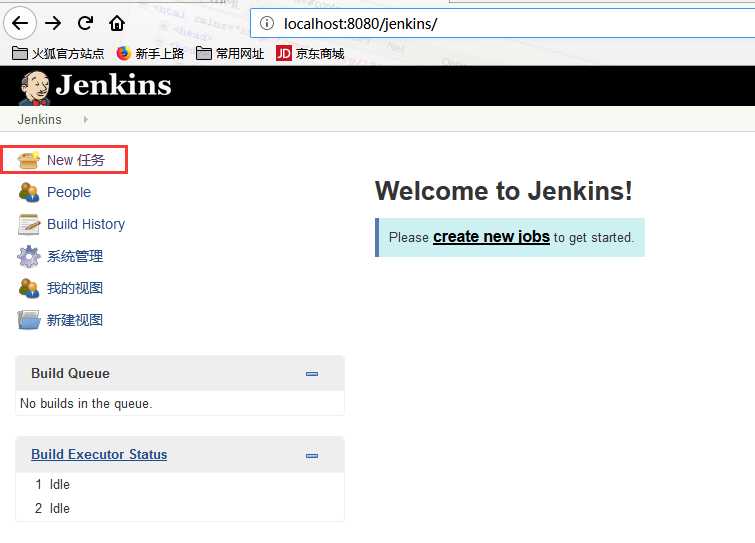This screenshot has height=543, width=755.
Task: Expand the Jenkins breadcrumb arrow menu
Action: tap(85, 119)
